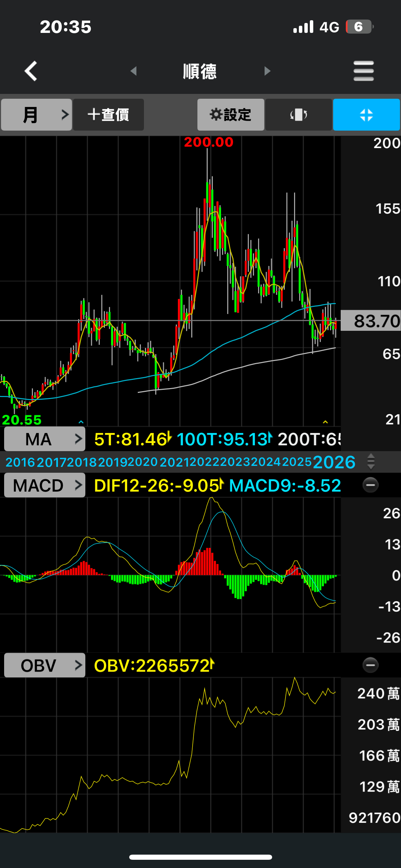This screenshot has height=868, width=401.
Task: Remove the OBV panel with minus icon
Action: click(x=370, y=665)
